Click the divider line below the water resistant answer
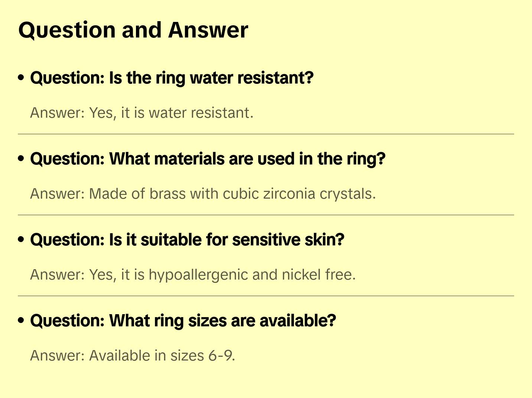Screen dimensions: 532x398 (x=266, y=134)
